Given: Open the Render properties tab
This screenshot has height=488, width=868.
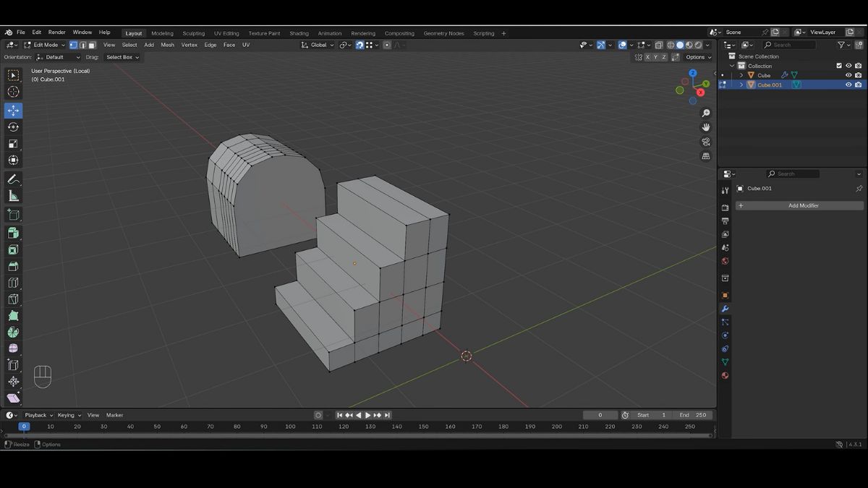Looking at the screenshot, I should pyautogui.click(x=725, y=207).
